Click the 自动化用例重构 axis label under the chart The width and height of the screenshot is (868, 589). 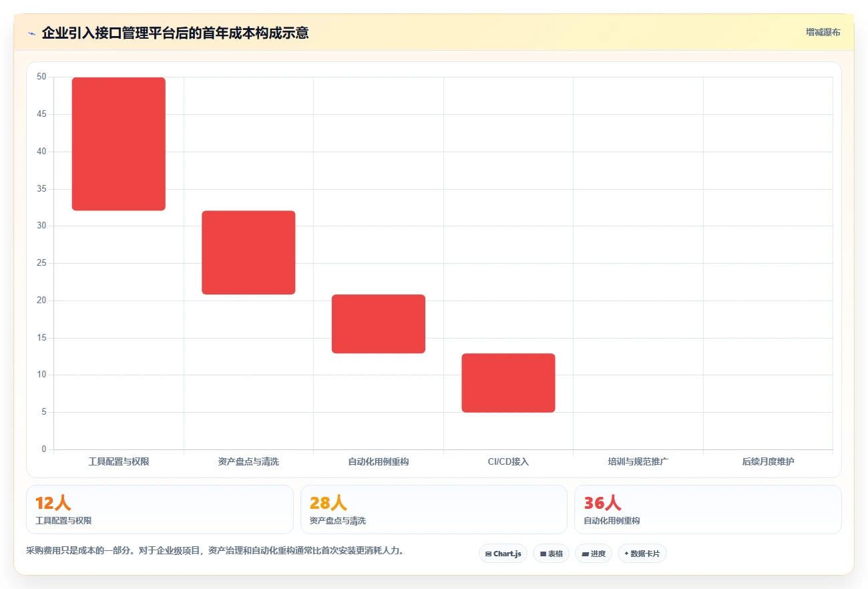tap(379, 461)
